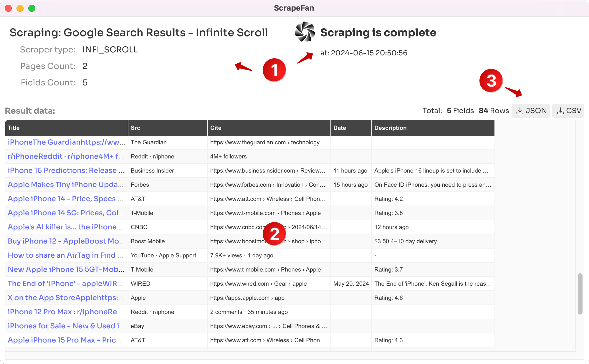Open the Buy iPhone 12 Boost Mobile link
The width and height of the screenshot is (589, 364).
click(x=65, y=241)
